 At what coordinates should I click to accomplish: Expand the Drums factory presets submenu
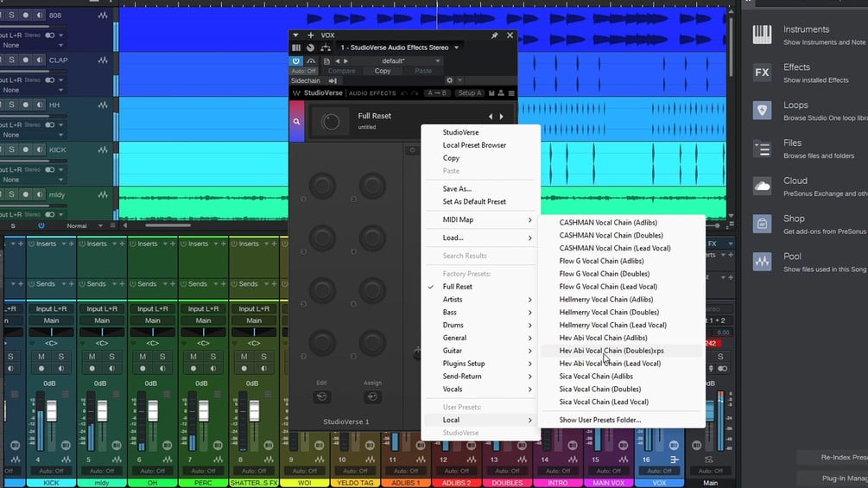point(480,326)
